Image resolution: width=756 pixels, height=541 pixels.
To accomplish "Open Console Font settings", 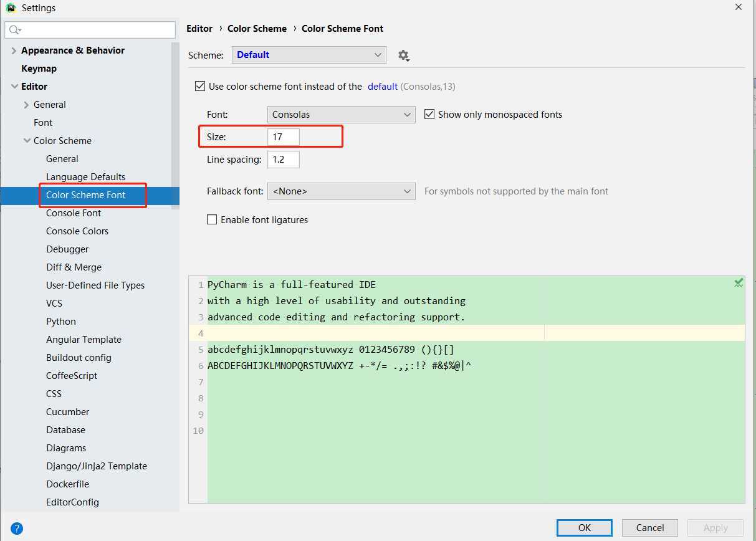I will coord(74,213).
